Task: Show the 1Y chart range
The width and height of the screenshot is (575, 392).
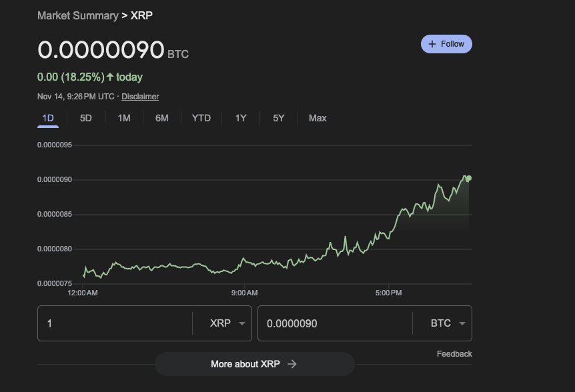Action: tap(241, 118)
